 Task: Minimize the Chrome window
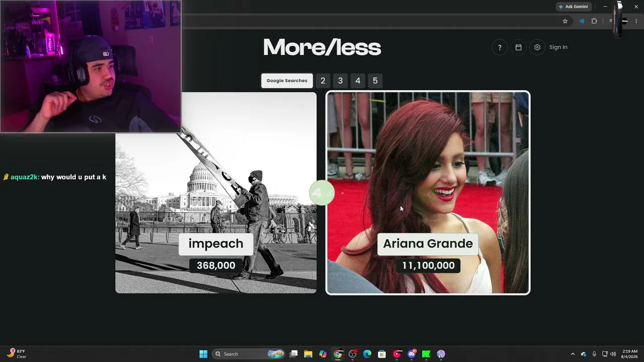(605, 7)
